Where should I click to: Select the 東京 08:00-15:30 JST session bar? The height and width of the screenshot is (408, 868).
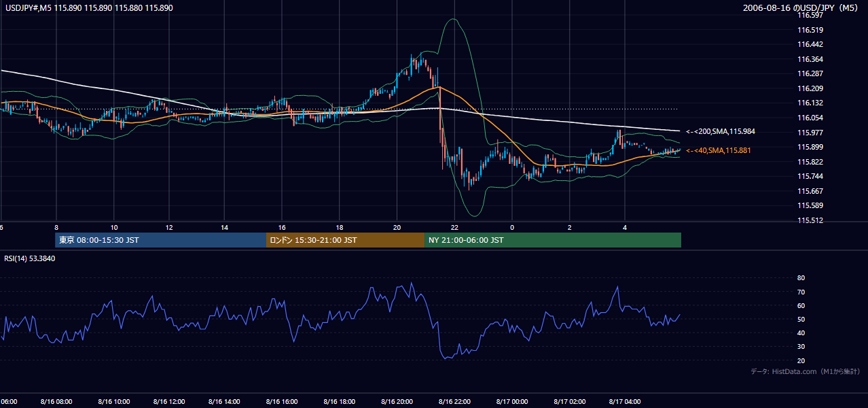(x=160, y=240)
